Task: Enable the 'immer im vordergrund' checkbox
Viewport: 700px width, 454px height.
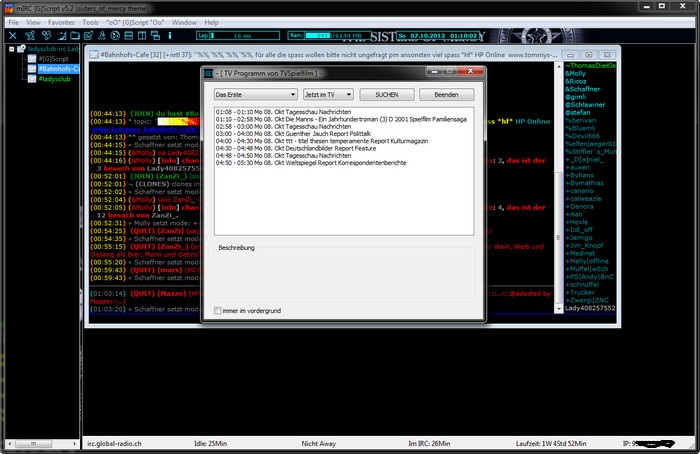Action: [218, 310]
